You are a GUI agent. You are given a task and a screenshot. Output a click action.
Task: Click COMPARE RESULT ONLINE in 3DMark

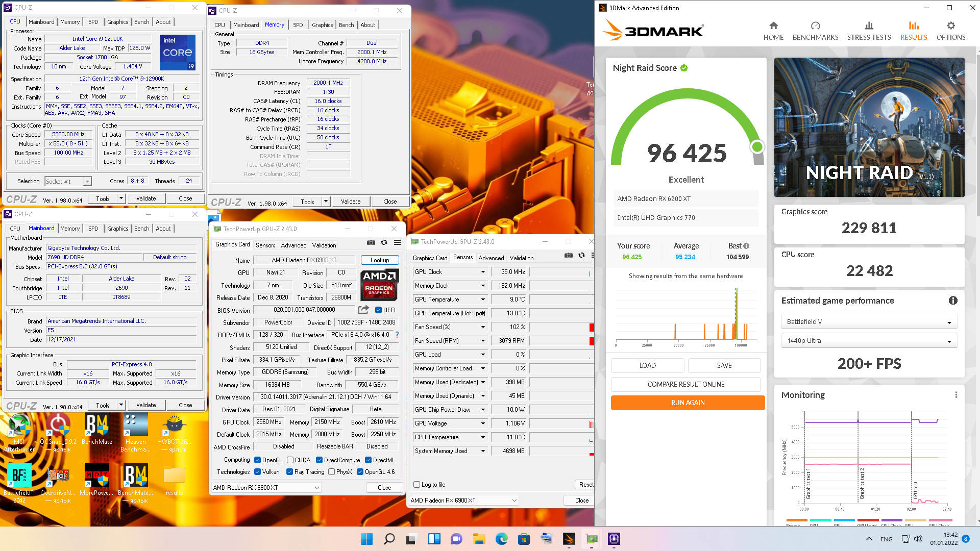tap(686, 384)
